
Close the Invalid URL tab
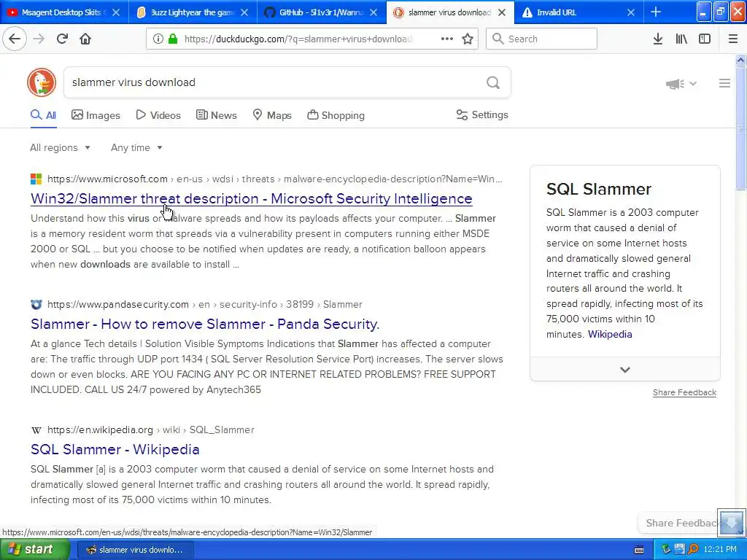(631, 12)
